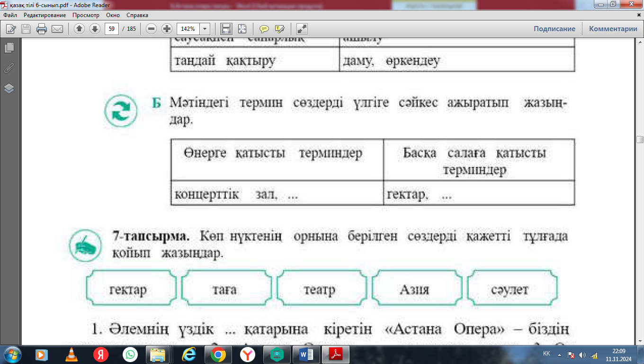Go to next page arrow
The height and width of the screenshot is (364, 644).
[95, 29]
